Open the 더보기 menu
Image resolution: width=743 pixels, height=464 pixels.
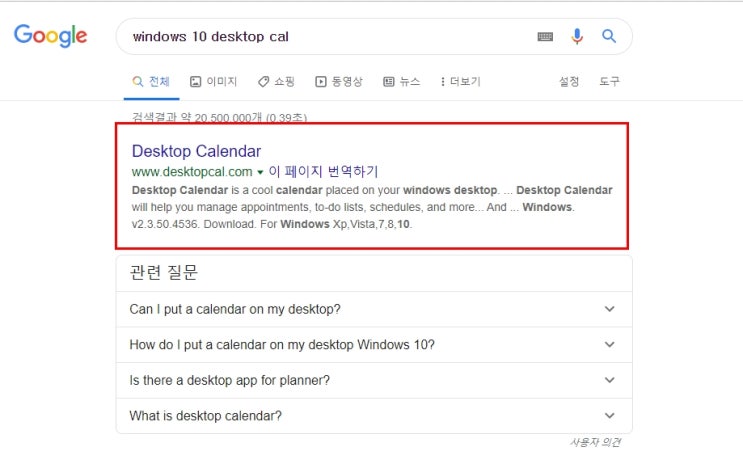(460, 82)
